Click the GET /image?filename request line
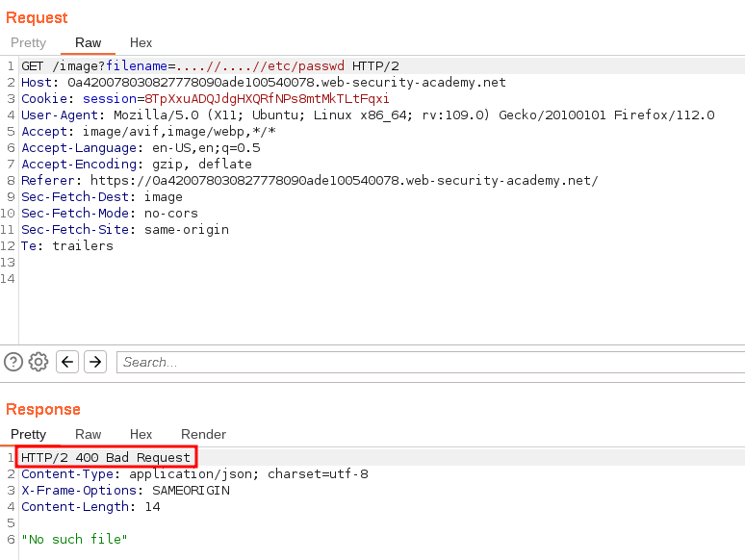 (x=210, y=66)
